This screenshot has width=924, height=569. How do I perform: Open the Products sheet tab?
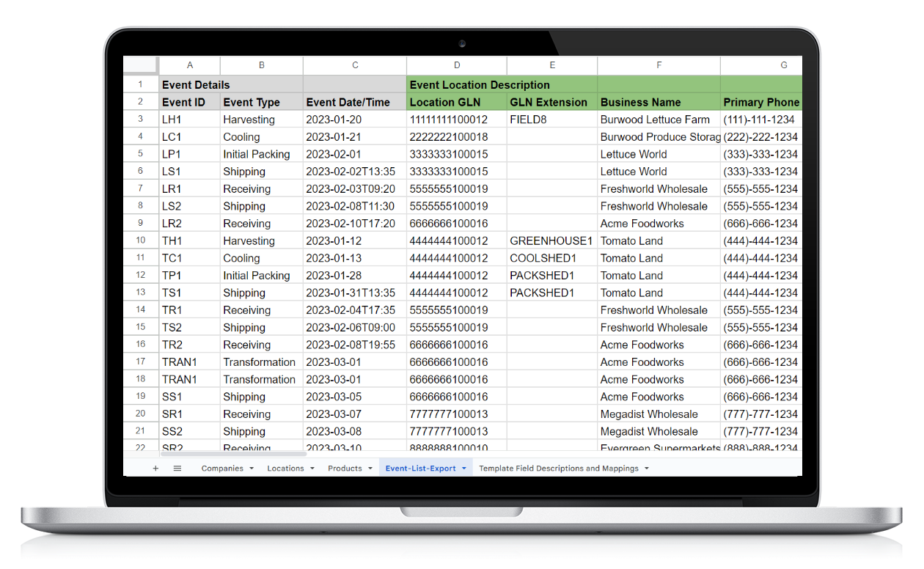tap(348, 468)
